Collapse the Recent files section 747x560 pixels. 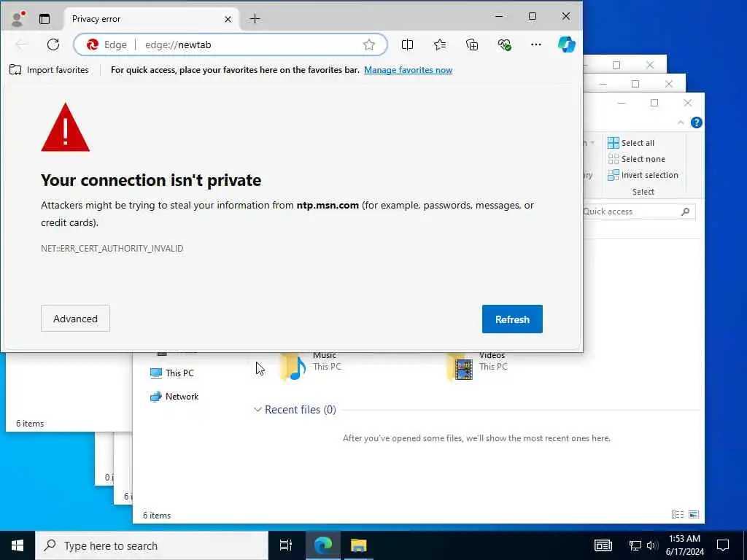[x=258, y=410]
